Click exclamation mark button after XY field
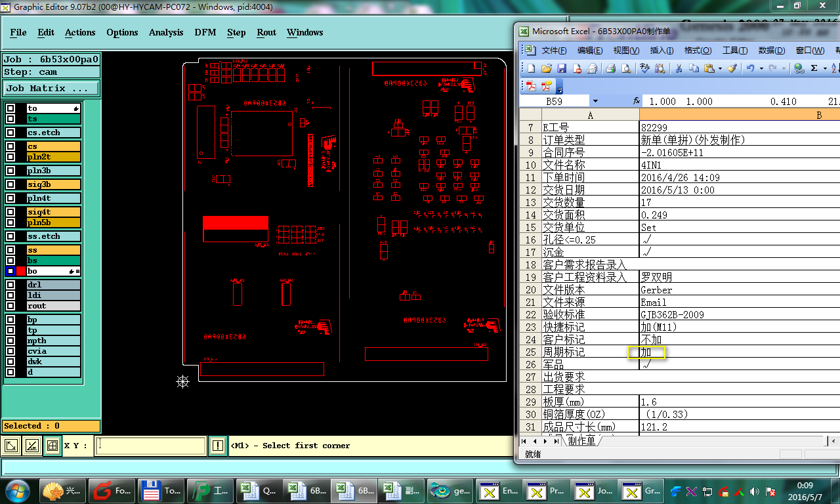Image resolution: width=840 pixels, height=504 pixels. (x=218, y=446)
